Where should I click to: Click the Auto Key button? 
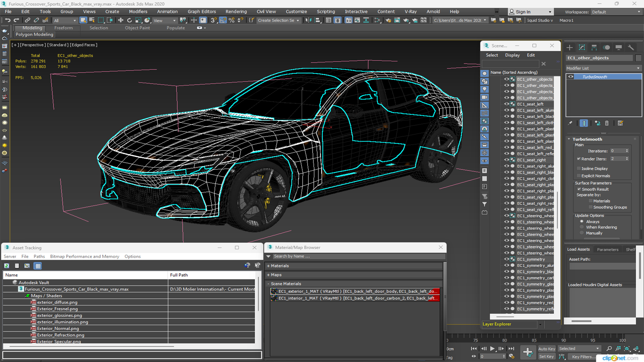click(547, 349)
